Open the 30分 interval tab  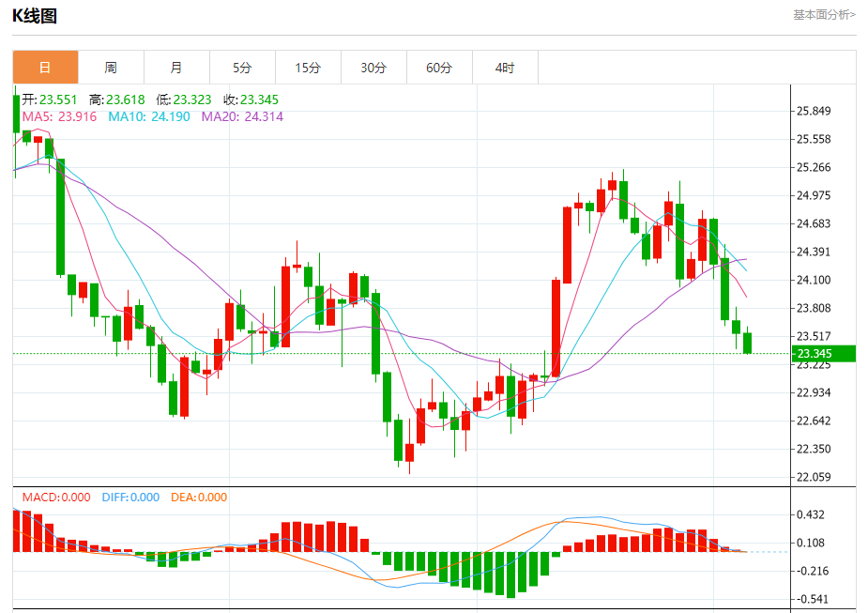[x=373, y=68]
